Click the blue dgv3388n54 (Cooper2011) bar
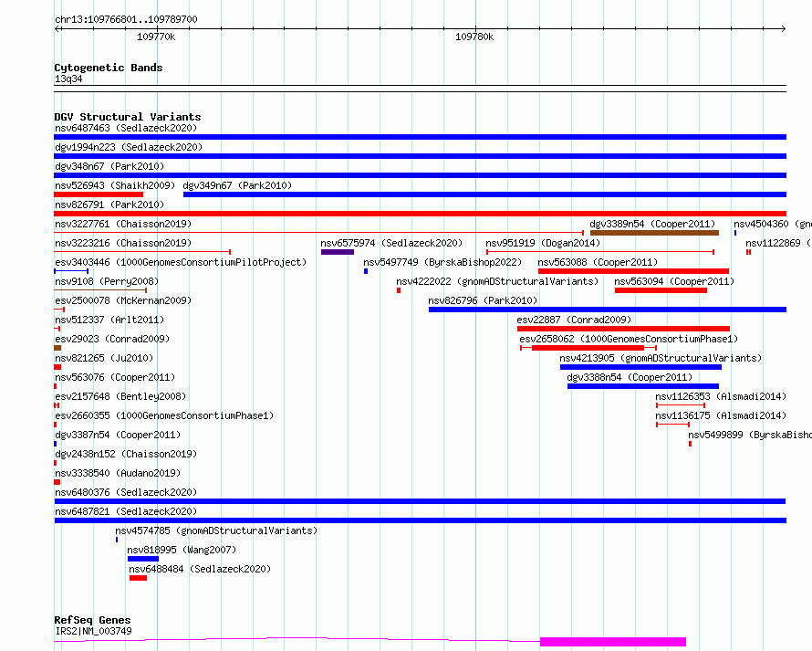Image resolution: width=812 pixels, height=651 pixels. point(643,386)
